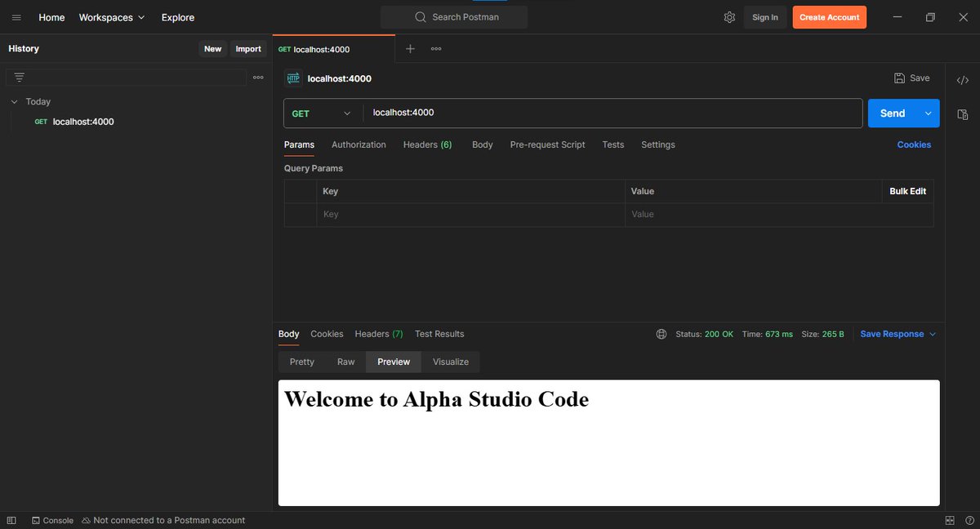Open the response Headers (7) tab
980x529 pixels.
[x=379, y=334]
